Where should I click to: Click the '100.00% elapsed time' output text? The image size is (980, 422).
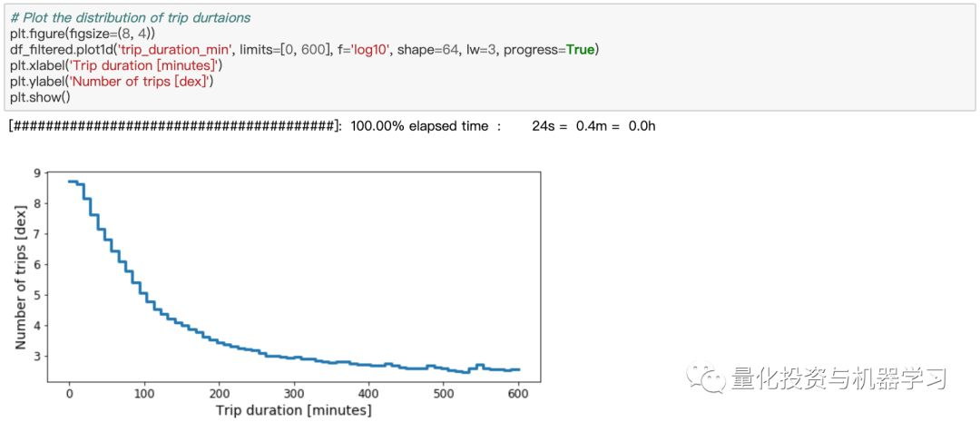point(418,126)
